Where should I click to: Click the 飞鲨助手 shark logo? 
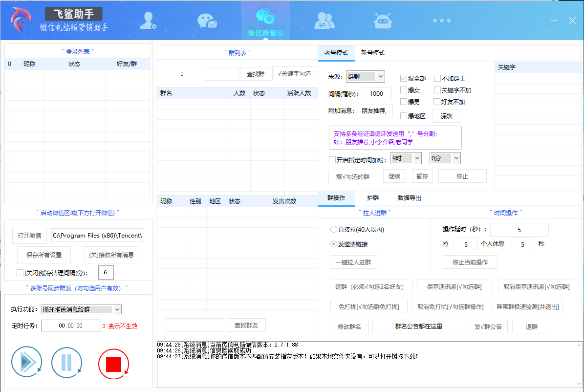click(21, 20)
